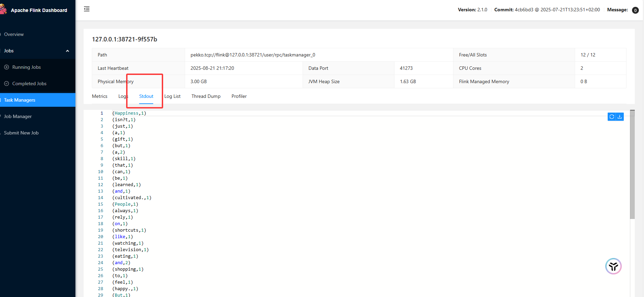Go to Overview in the sidebar

tap(14, 35)
